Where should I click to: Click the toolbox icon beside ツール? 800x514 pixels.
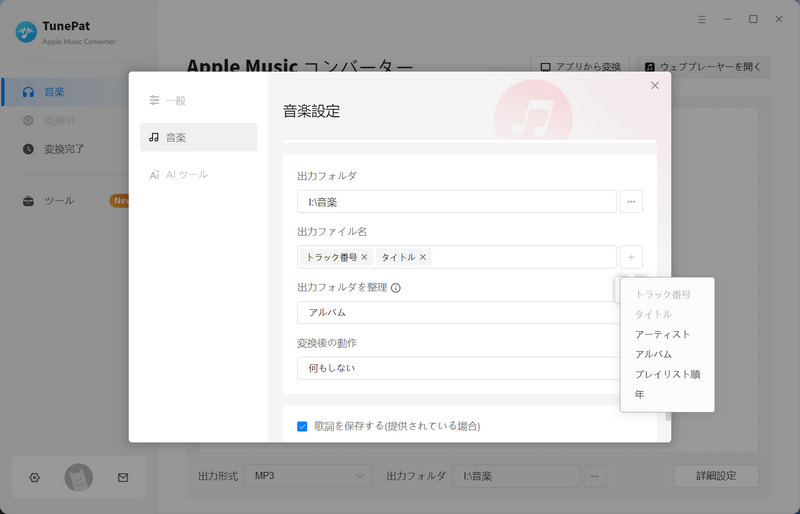tap(29, 201)
